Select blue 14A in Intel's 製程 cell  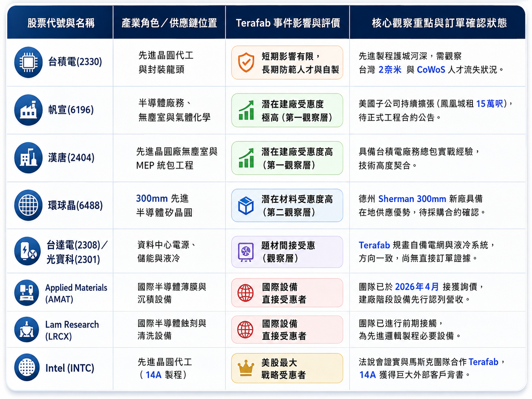pos(154,375)
